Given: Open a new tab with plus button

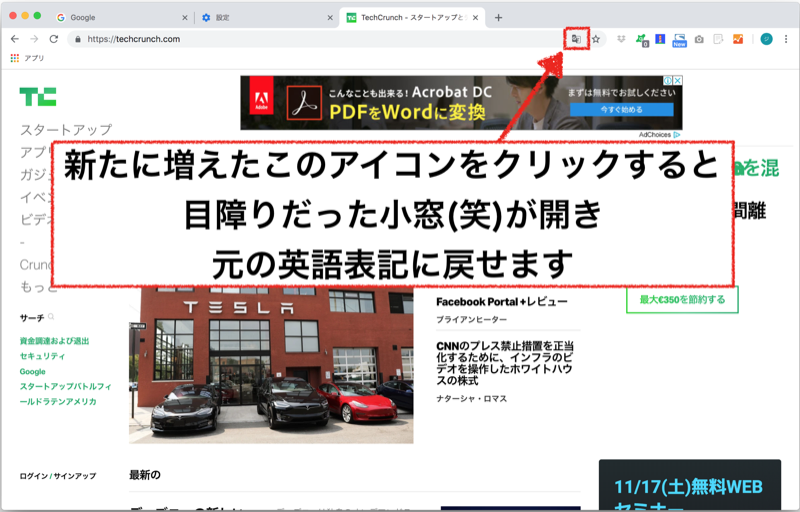Looking at the screenshot, I should pyautogui.click(x=498, y=17).
